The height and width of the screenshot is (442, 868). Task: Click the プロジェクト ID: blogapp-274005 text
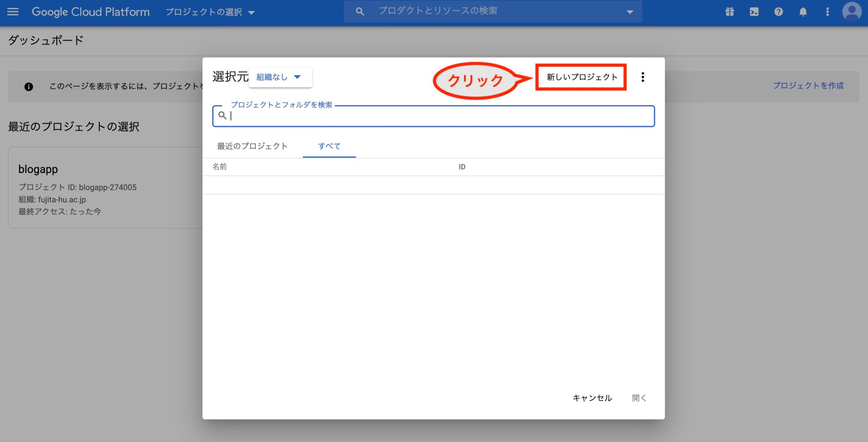[78, 187]
